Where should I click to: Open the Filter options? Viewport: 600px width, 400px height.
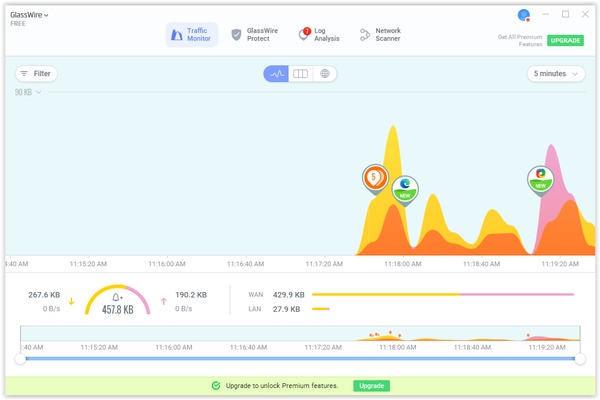pos(36,74)
